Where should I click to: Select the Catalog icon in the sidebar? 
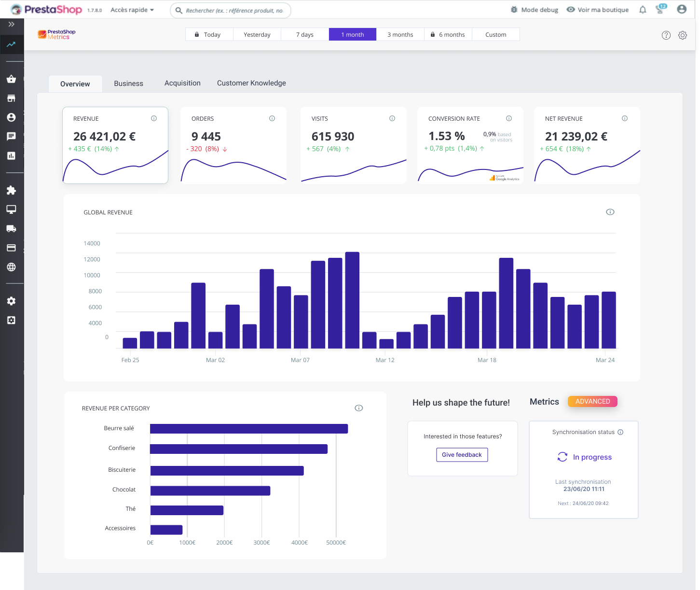point(12,98)
